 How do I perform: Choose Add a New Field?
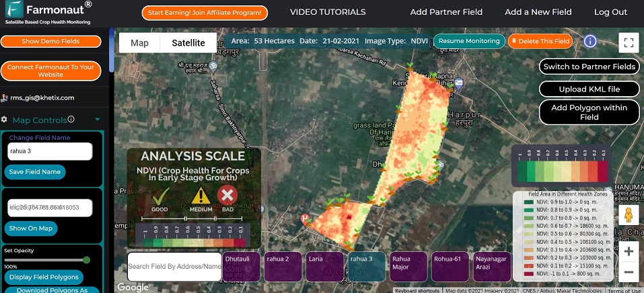click(538, 12)
